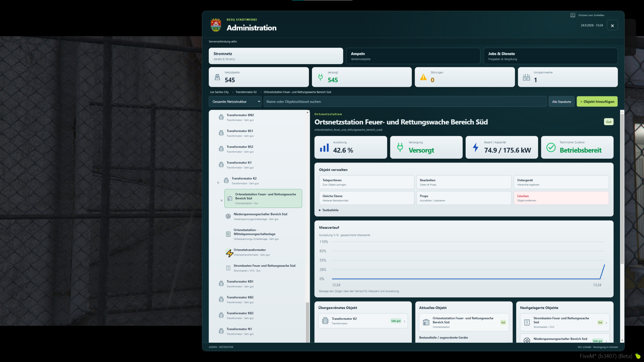
Task: Click the Ortsnetztransformator lightning bolt icon
Action: tap(229, 253)
